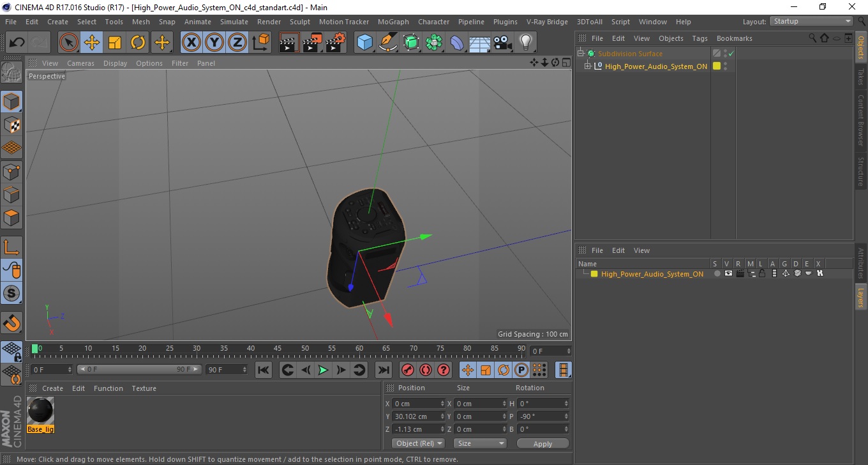
Task: Open the Spline pen tool icon
Action: 388,43
